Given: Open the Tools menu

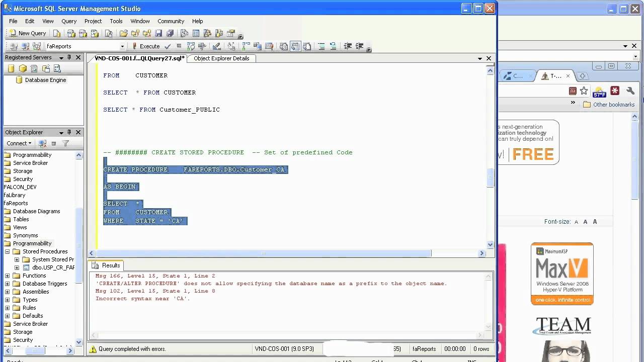Looking at the screenshot, I should [116, 21].
